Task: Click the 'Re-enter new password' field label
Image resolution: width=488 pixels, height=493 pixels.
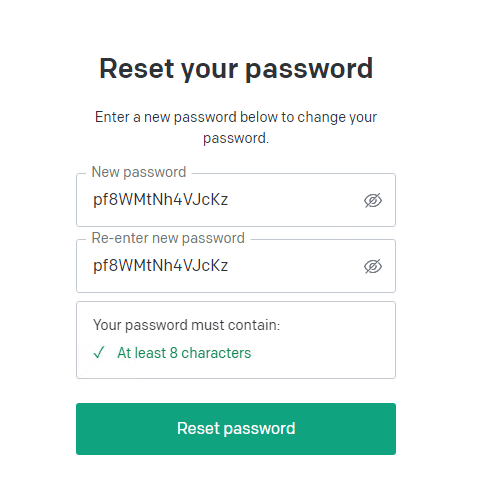Action: pyautogui.click(x=168, y=238)
